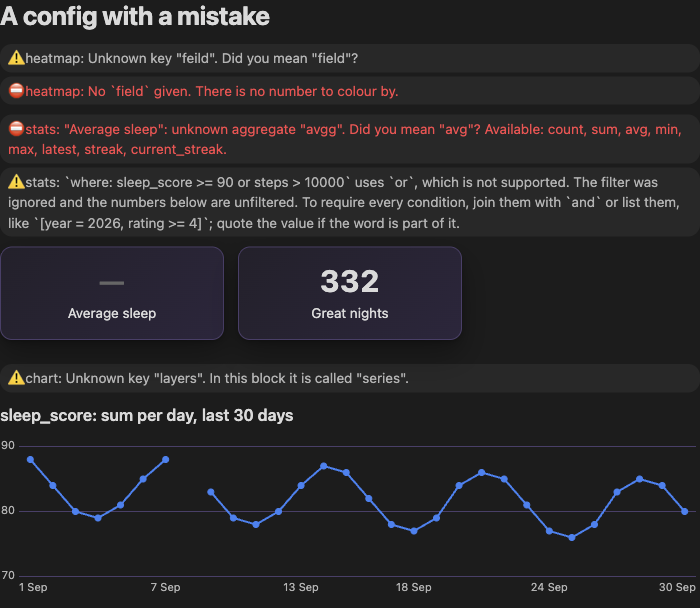Click the warning icon beside stats where sleep_score filter
The image size is (700, 608).
(17, 182)
